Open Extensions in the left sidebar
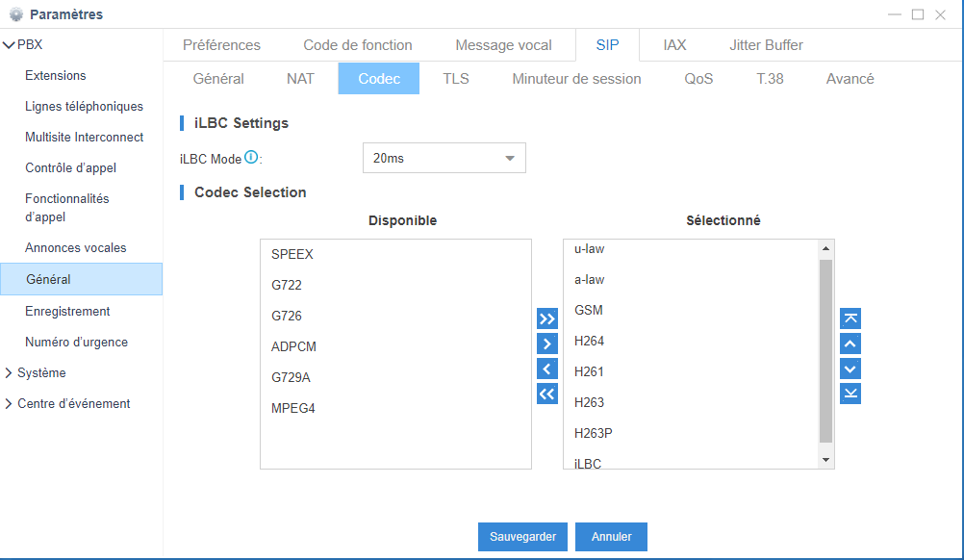The width and height of the screenshot is (964, 560). click(x=56, y=76)
